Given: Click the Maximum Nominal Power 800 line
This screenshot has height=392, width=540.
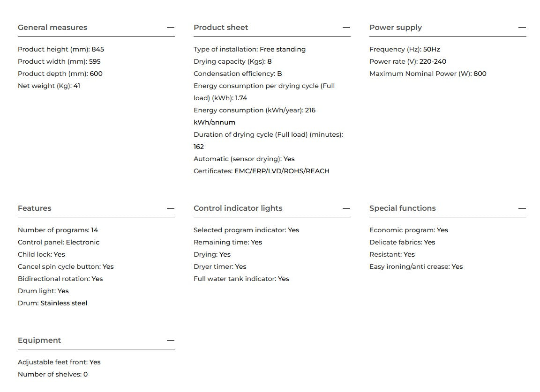Looking at the screenshot, I should point(427,74).
